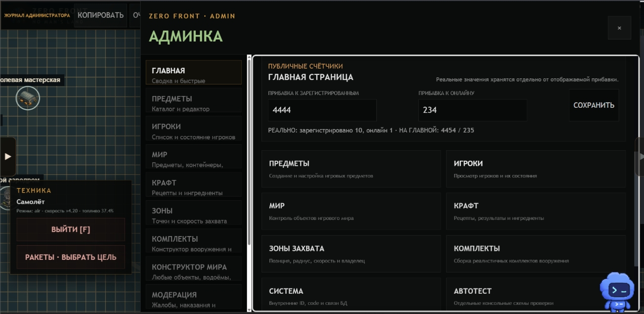Close the admin panel with X button

point(619,28)
